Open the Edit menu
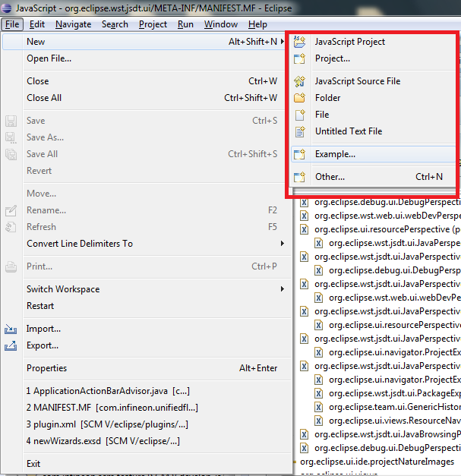Screen dimensions: 461x476 pyautogui.click(x=37, y=24)
